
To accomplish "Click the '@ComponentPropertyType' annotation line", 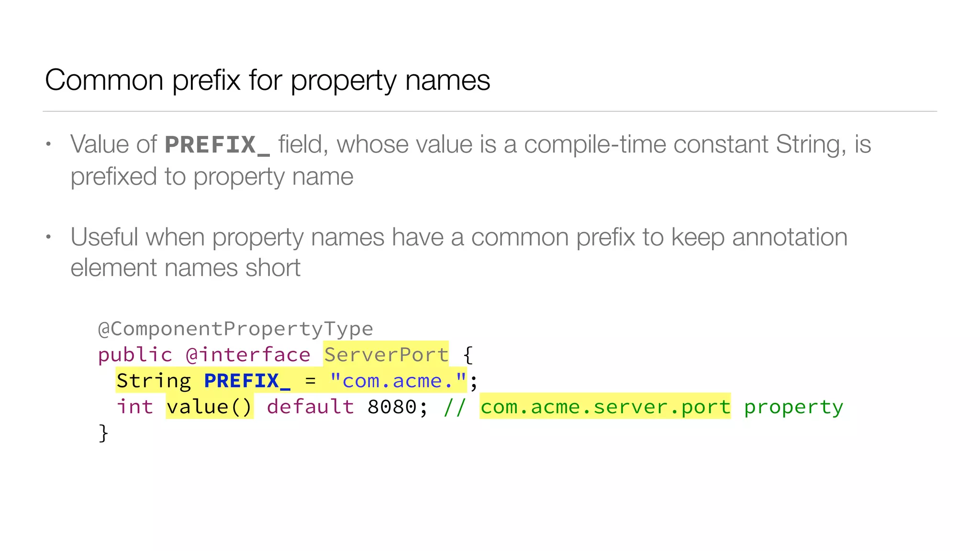I will coord(235,329).
